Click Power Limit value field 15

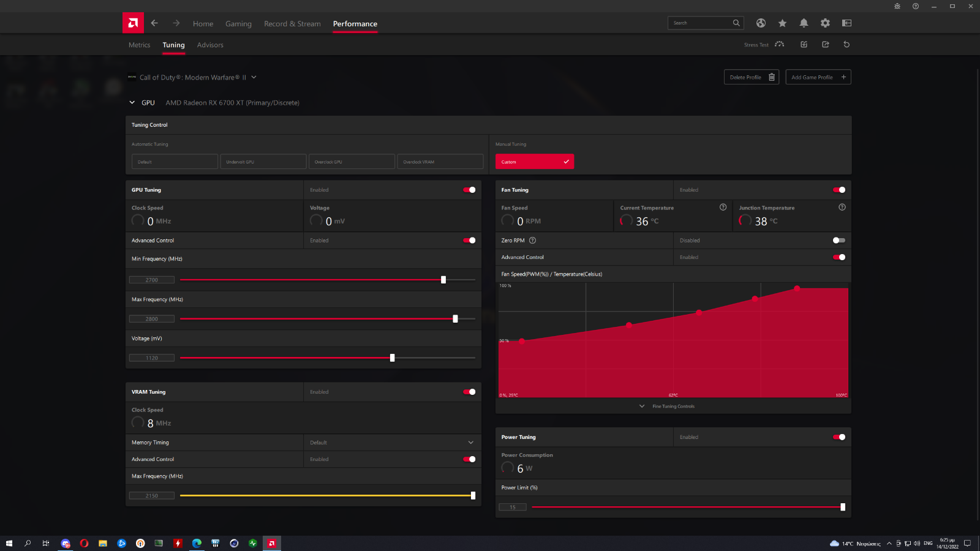(x=513, y=507)
